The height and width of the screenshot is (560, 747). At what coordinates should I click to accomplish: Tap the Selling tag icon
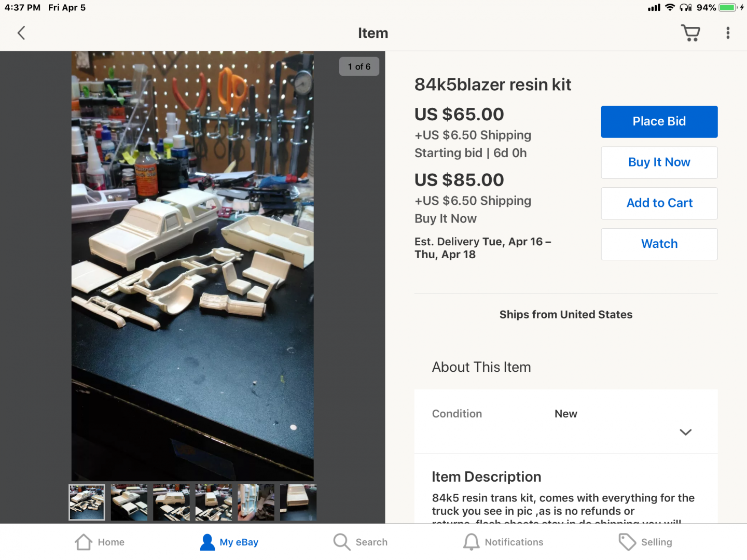(x=627, y=542)
